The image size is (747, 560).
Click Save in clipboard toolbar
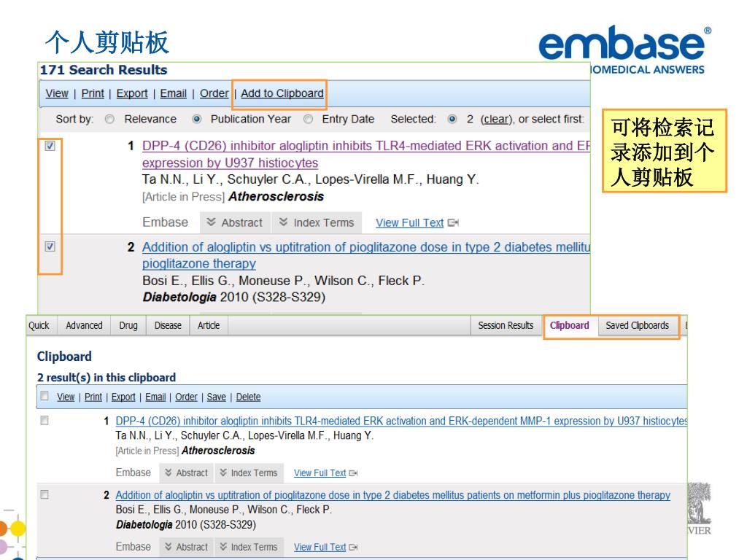click(x=216, y=397)
